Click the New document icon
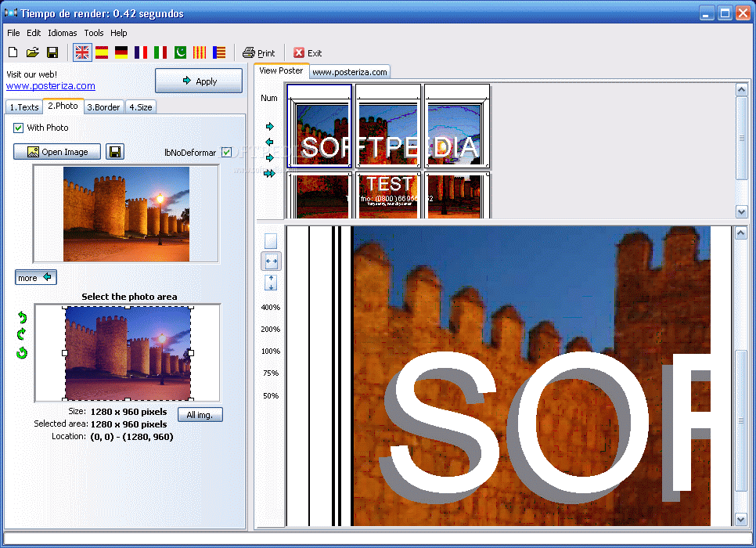The width and height of the screenshot is (756, 548). click(13, 52)
